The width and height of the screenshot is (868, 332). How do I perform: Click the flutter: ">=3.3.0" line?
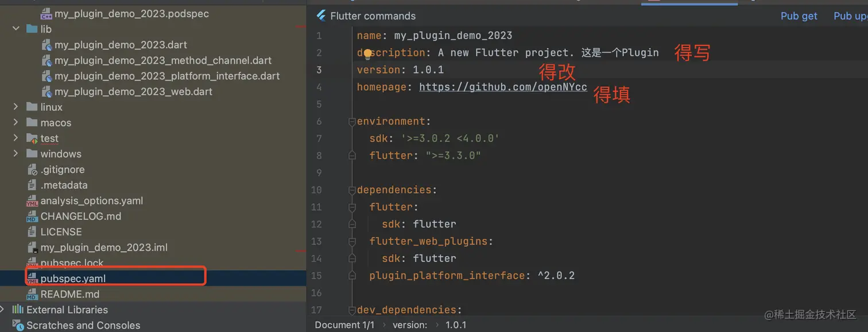(425, 156)
